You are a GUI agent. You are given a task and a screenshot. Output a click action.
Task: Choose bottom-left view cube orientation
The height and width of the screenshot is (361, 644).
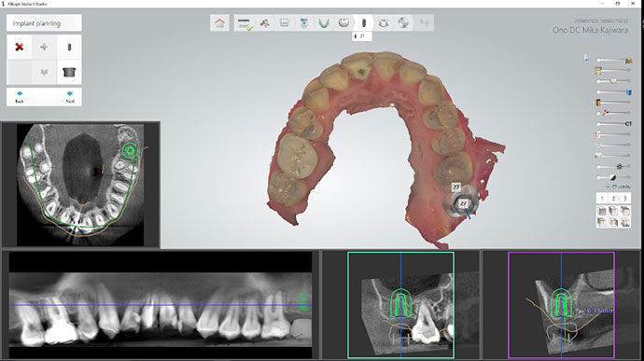(x=602, y=222)
